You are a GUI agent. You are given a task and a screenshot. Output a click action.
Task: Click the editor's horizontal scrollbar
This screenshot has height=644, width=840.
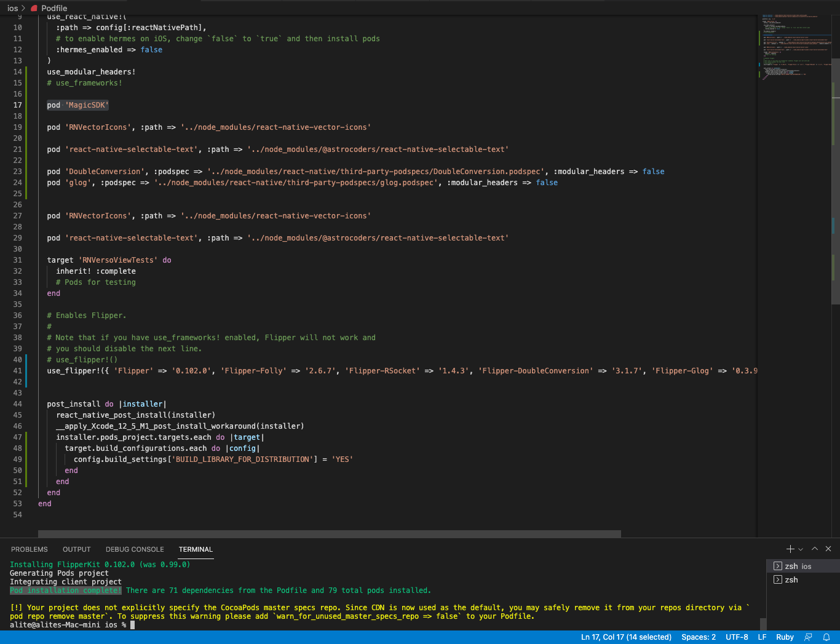[x=331, y=533]
